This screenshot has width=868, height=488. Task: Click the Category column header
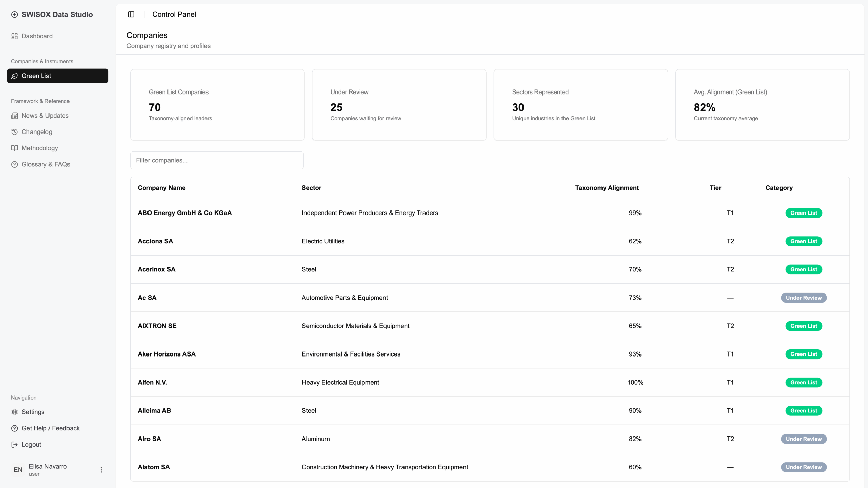(x=779, y=188)
